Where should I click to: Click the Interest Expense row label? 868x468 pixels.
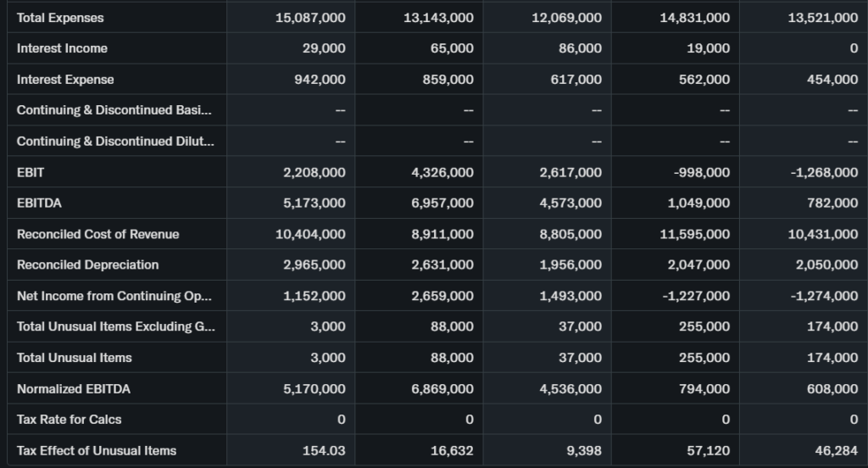click(x=65, y=80)
